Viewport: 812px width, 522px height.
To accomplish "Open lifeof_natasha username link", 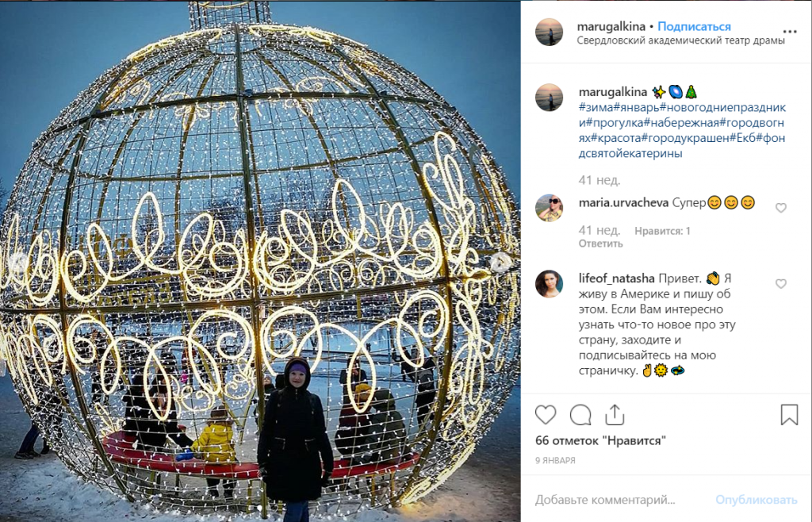I will [616, 278].
